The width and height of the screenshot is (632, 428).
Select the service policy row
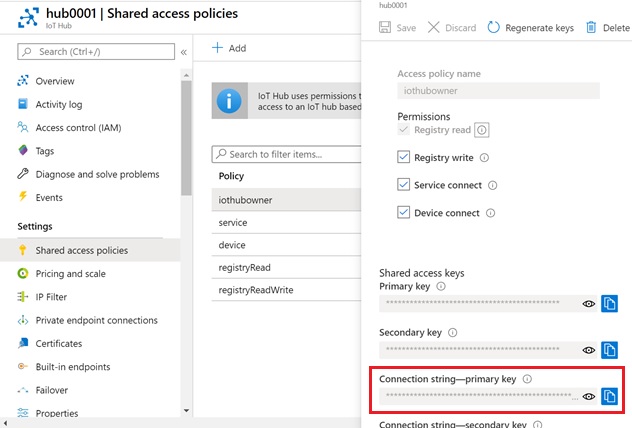tap(286, 222)
